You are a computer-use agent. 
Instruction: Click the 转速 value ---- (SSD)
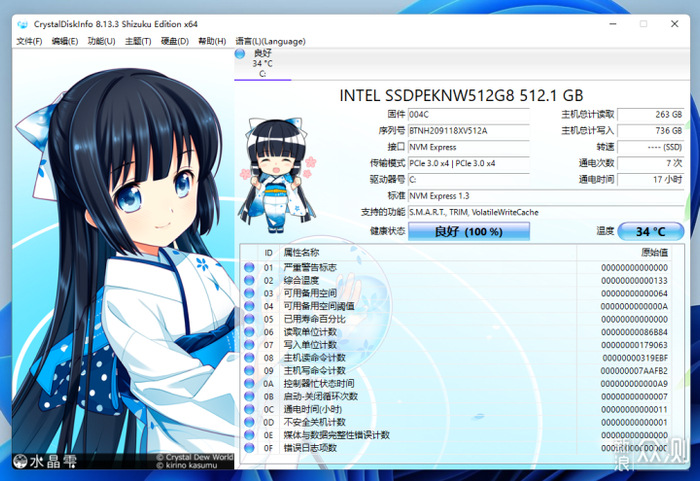pos(651,147)
